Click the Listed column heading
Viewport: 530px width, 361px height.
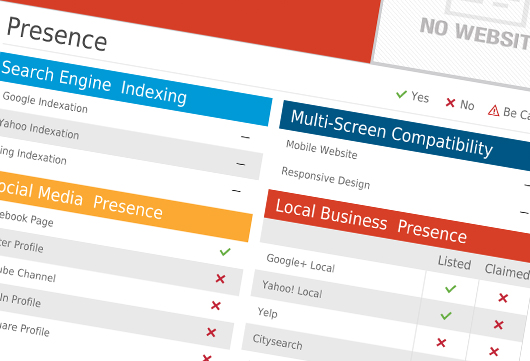pos(454,262)
